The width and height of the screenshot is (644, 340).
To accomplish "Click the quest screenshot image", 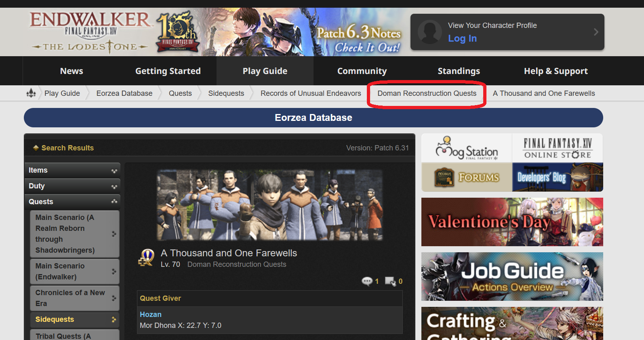I will click(x=269, y=205).
